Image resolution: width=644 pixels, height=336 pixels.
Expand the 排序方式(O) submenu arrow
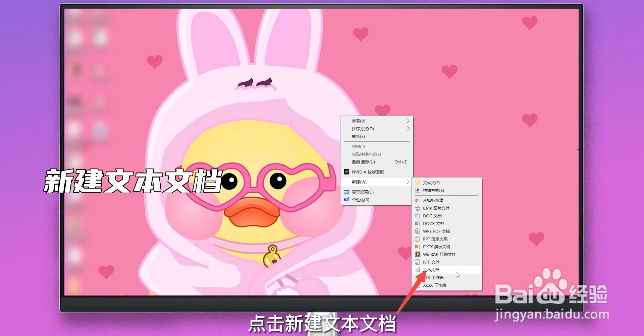click(x=408, y=129)
